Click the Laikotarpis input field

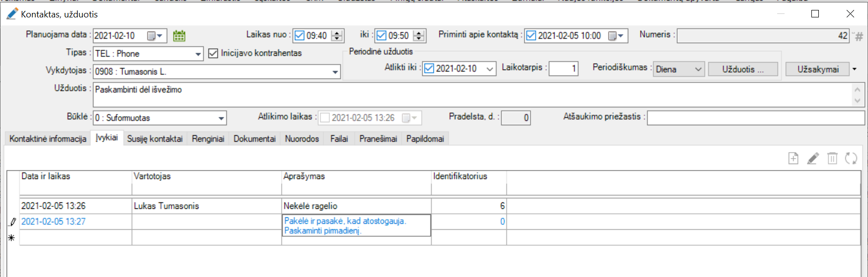coord(563,69)
